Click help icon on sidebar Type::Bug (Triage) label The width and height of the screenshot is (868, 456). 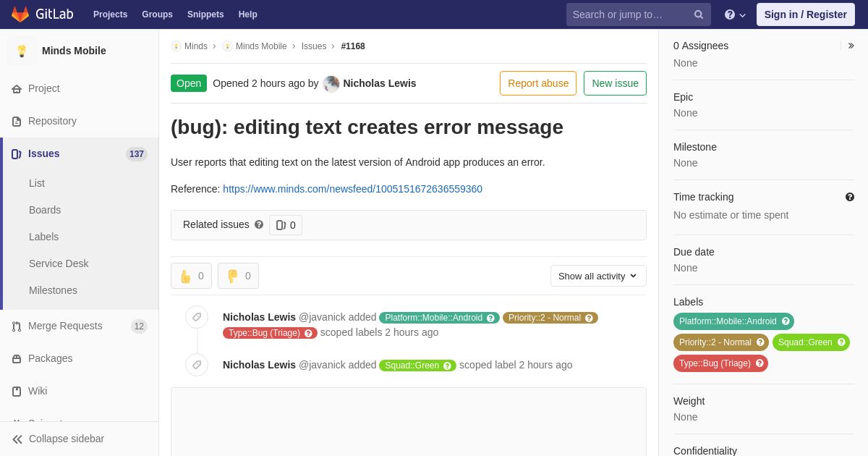coord(759,363)
